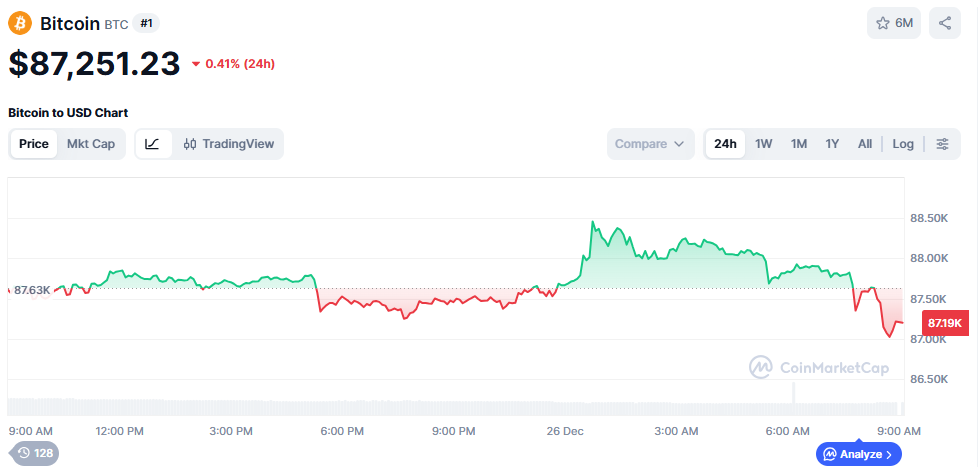Switch to the 1W time range
The height and width of the screenshot is (467, 979).
coord(764,144)
